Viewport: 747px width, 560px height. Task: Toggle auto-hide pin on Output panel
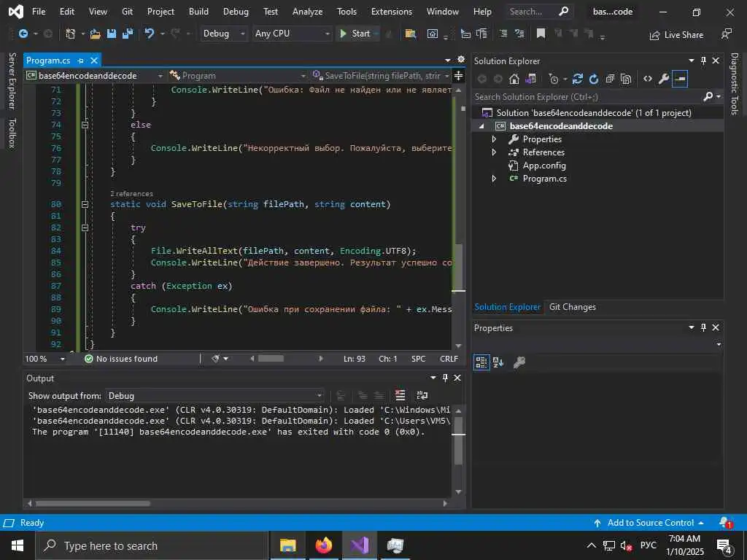click(x=445, y=378)
